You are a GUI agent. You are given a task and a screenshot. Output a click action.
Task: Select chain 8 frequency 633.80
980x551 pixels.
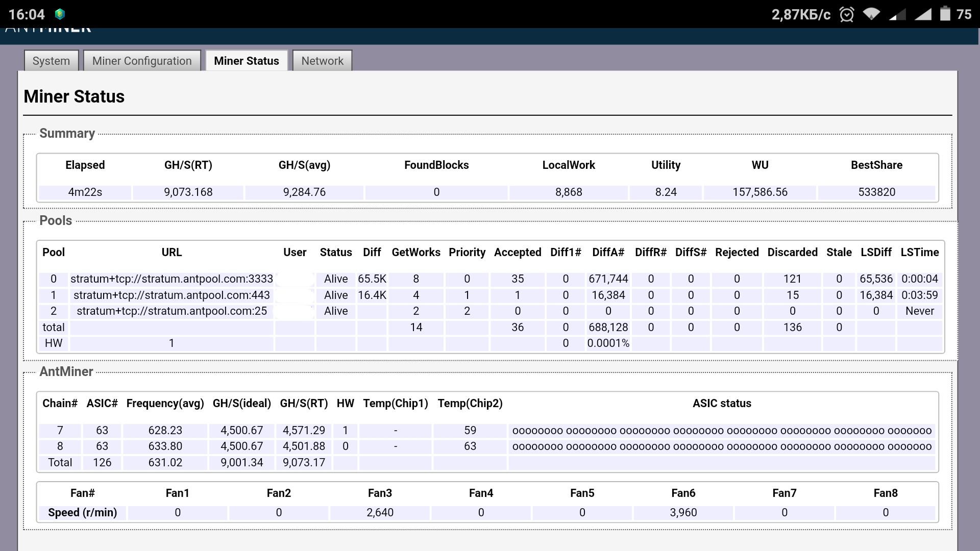click(165, 446)
